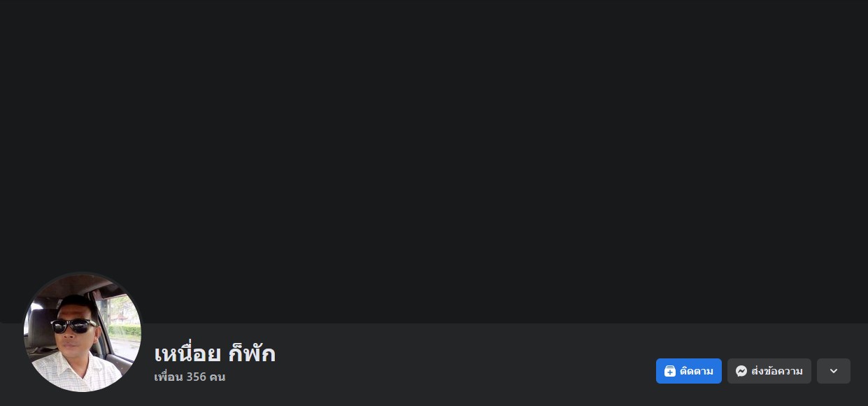Tap the lightning-bolt Messenger chat bubble icon

pyautogui.click(x=741, y=371)
